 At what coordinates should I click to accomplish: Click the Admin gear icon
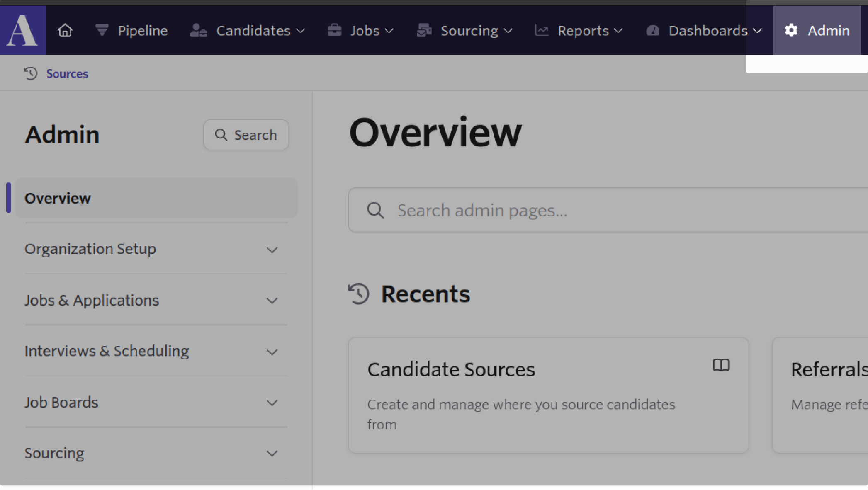[791, 30]
